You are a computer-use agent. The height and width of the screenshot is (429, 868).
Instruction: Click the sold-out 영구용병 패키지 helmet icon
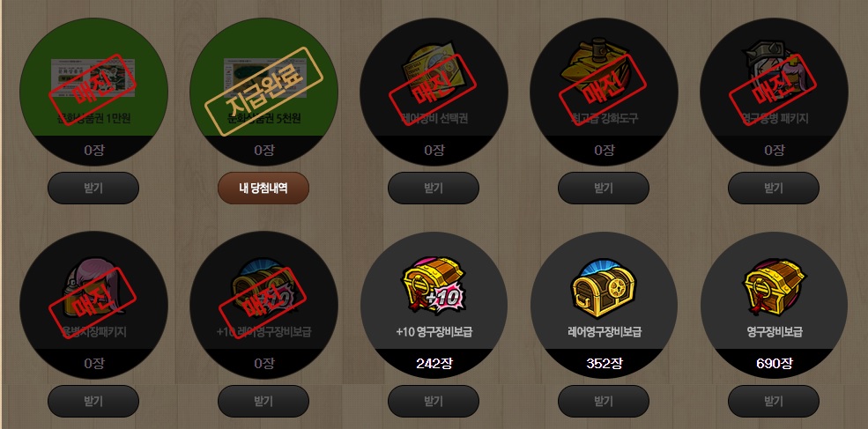[x=775, y=76]
